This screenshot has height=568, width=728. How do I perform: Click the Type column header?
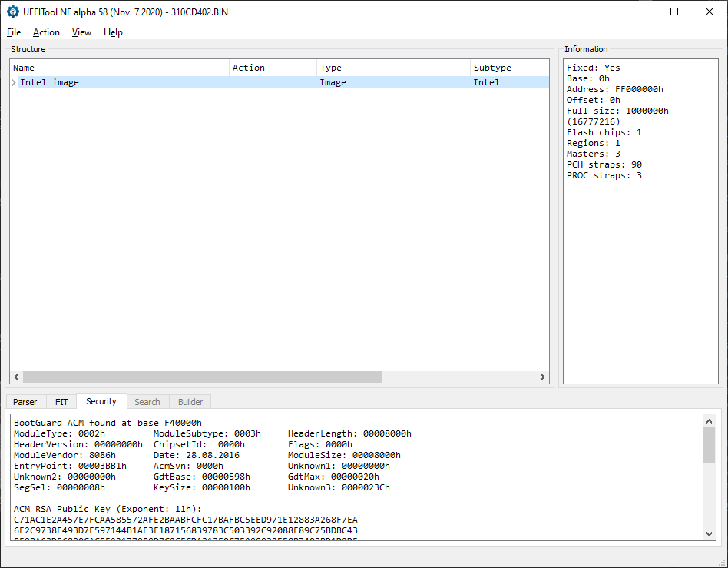coord(393,68)
